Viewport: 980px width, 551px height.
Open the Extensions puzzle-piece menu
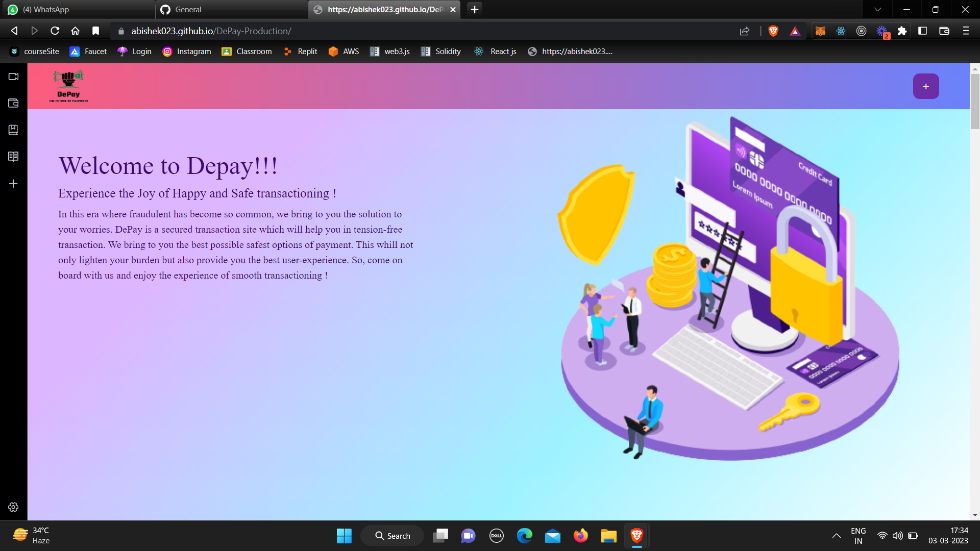[902, 31]
